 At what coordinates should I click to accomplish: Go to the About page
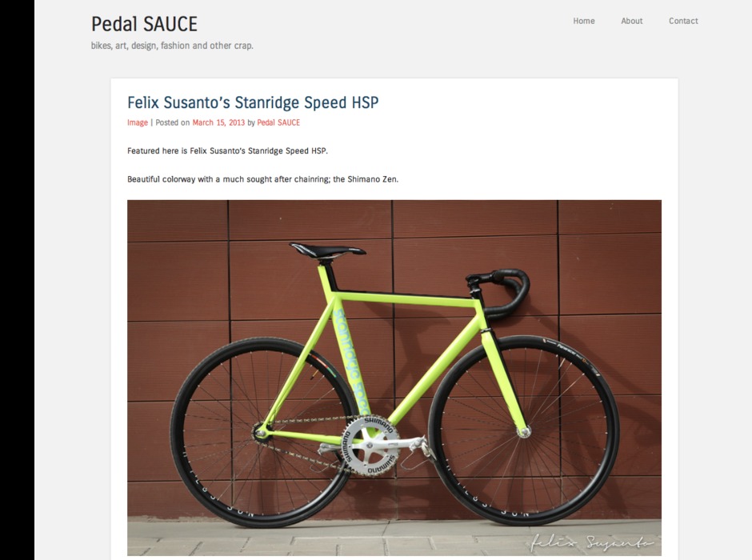[632, 21]
